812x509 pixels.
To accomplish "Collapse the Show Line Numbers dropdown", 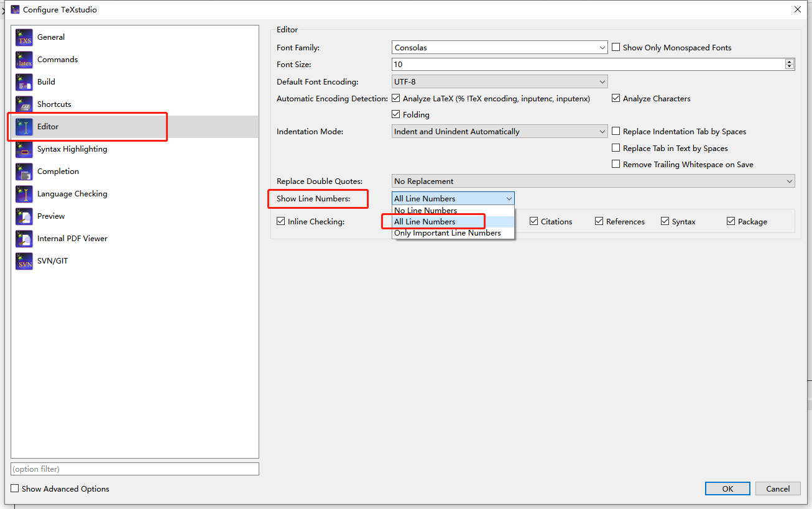I will point(453,198).
